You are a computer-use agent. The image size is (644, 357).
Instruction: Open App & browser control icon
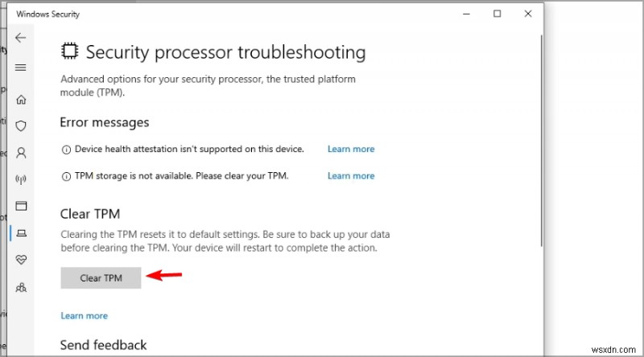click(21, 206)
